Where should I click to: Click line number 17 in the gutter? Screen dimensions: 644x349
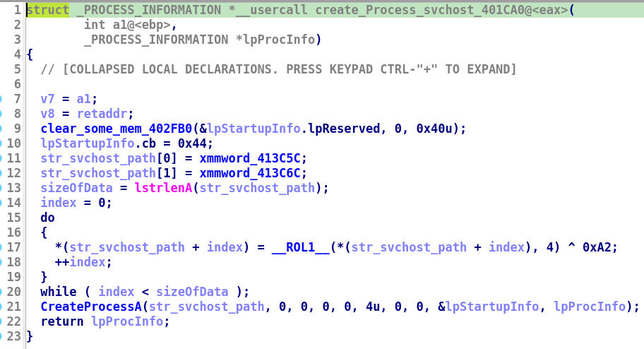click(13, 247)
